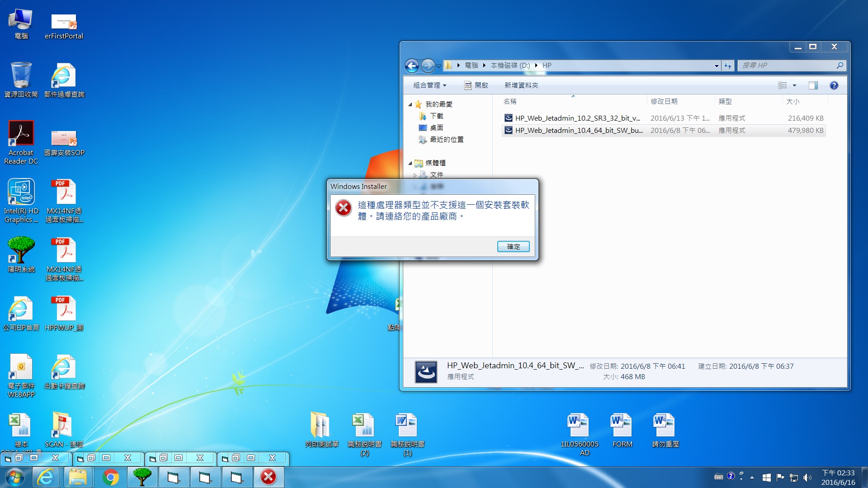Click inside the 搜尋 HP search box

[791, 66]
